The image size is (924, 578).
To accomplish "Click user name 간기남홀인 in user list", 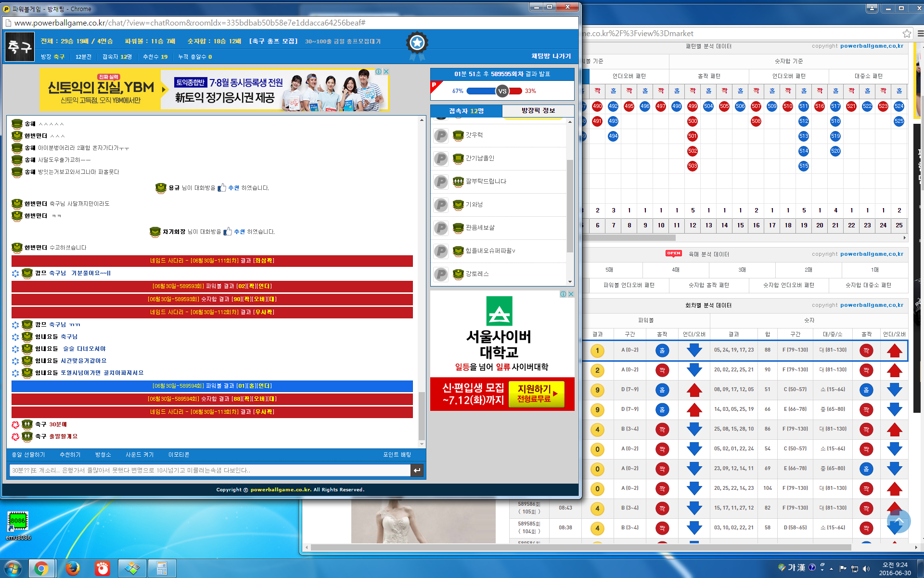I will [480, 158].
